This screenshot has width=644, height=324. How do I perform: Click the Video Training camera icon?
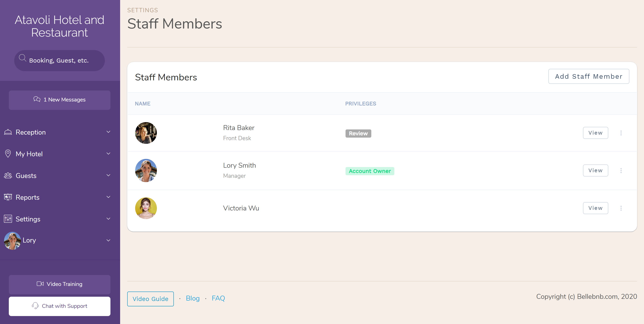(x=40, y=284)
